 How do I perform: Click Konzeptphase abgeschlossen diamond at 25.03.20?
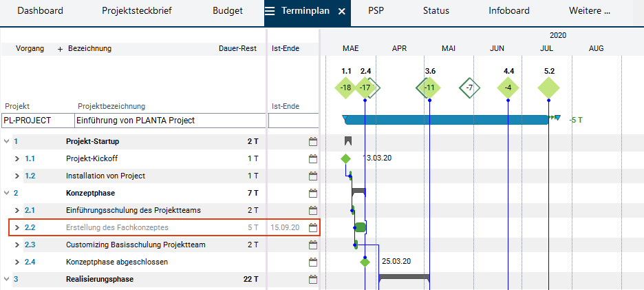coord(365,262)
